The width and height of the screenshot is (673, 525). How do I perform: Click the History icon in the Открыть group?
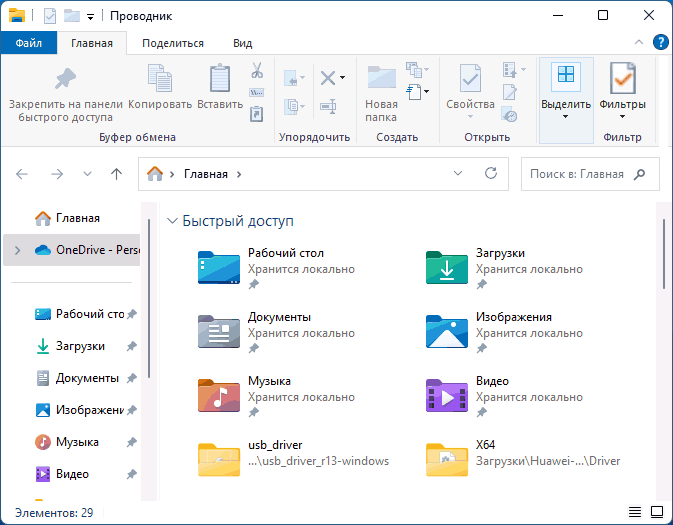[509, 115]
